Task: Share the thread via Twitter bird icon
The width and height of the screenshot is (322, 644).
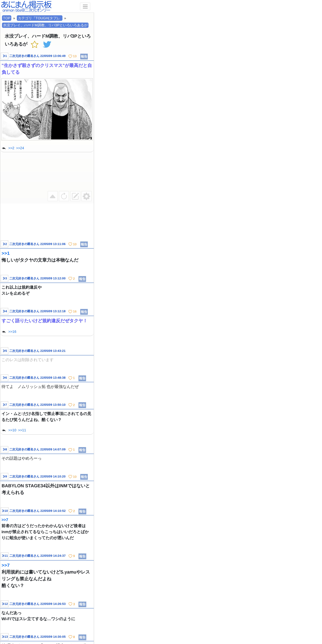Action: (x=47, y=44)
